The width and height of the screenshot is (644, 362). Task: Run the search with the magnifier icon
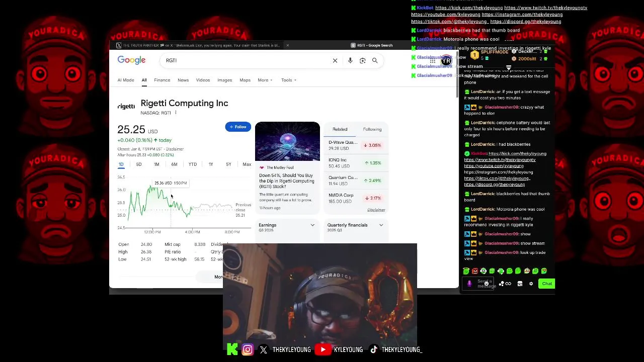375,60
